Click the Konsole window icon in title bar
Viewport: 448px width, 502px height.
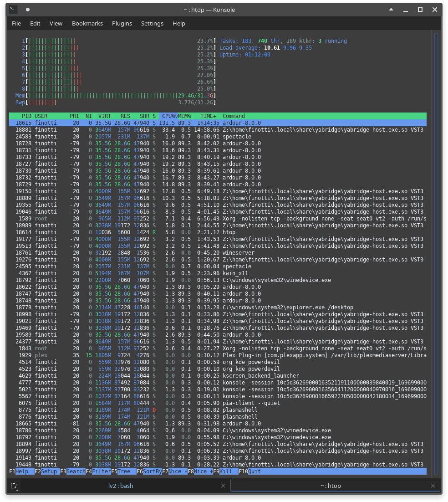13,10
